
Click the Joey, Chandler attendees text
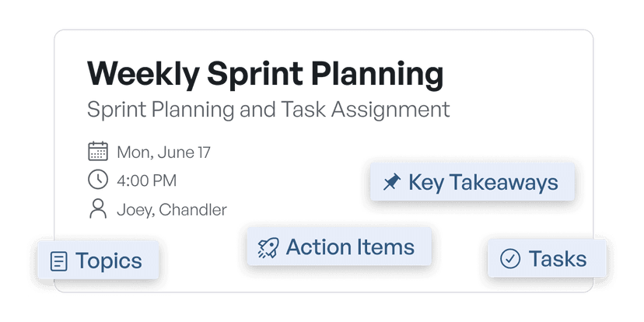172,210
